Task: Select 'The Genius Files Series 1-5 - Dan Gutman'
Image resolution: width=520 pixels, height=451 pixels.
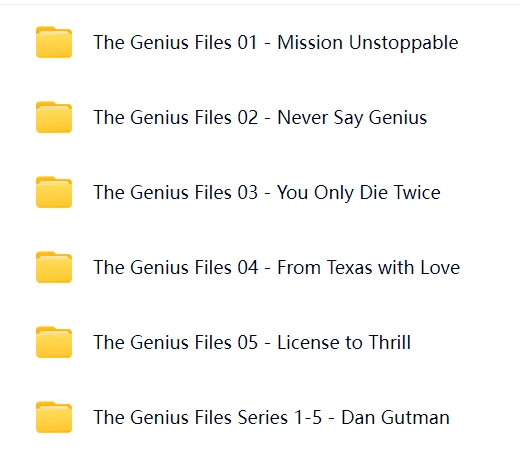Action: click(271, 417)
